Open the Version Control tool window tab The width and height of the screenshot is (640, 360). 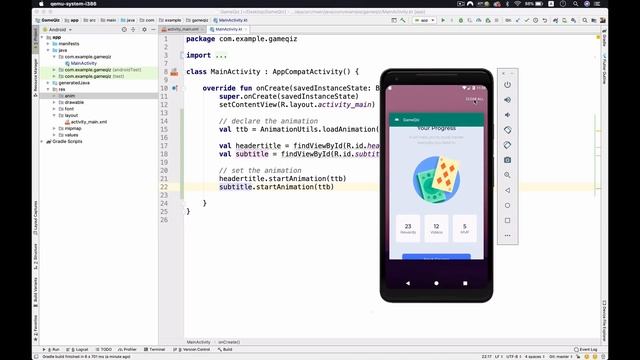point(191,349)
